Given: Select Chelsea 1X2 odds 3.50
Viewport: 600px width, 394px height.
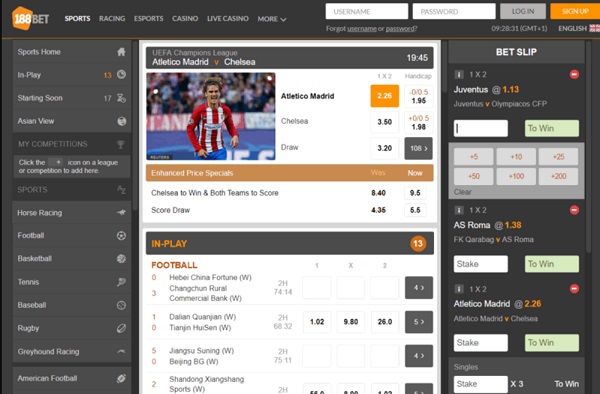Looking at the screenshot, I should [385, 122].
